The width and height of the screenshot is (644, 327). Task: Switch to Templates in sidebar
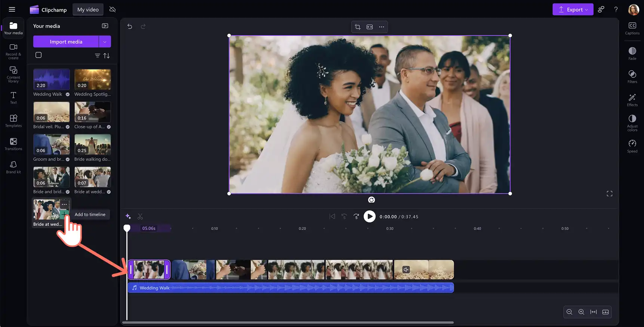13,120
